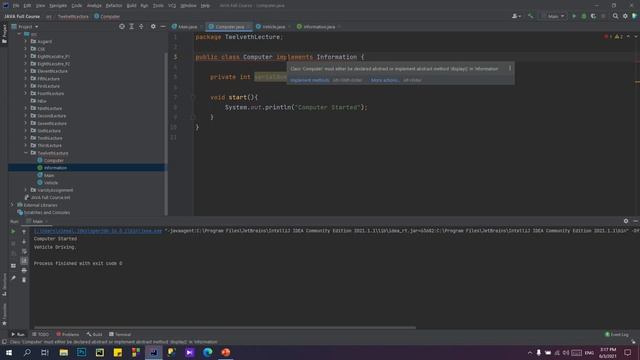Click Collapse All in Project panel toolbar

click(141, 27)
